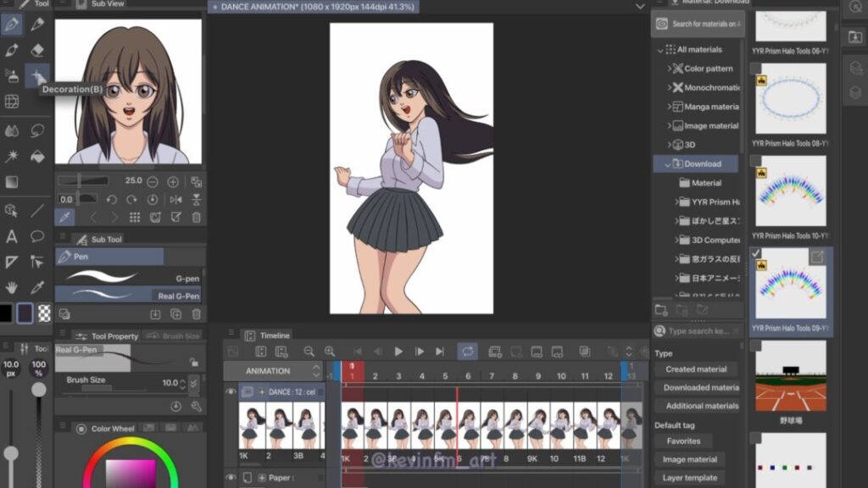Delete image from Sub View
This screenshot has height=488, width=868.
pyautogui.click(x=196, y=218)
